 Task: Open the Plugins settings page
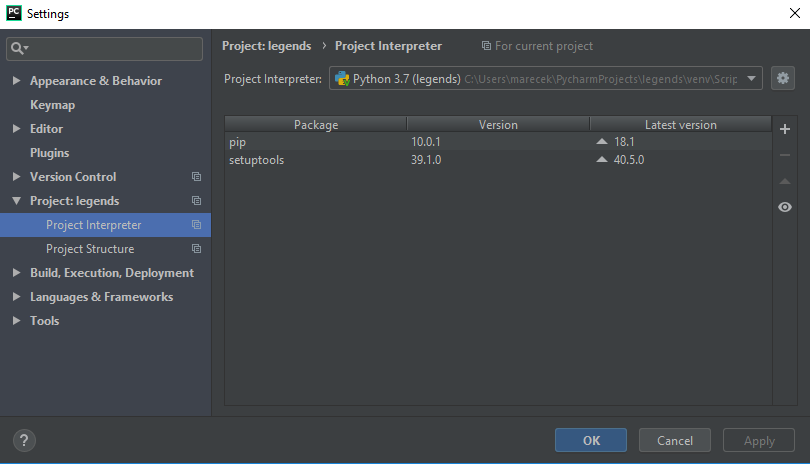(50, 153)
